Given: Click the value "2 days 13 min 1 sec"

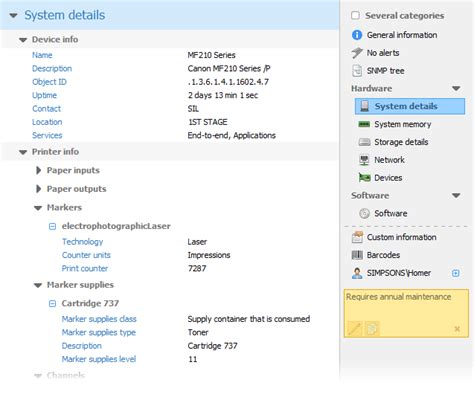Looking at the screenshot, I should click(223, 95).
